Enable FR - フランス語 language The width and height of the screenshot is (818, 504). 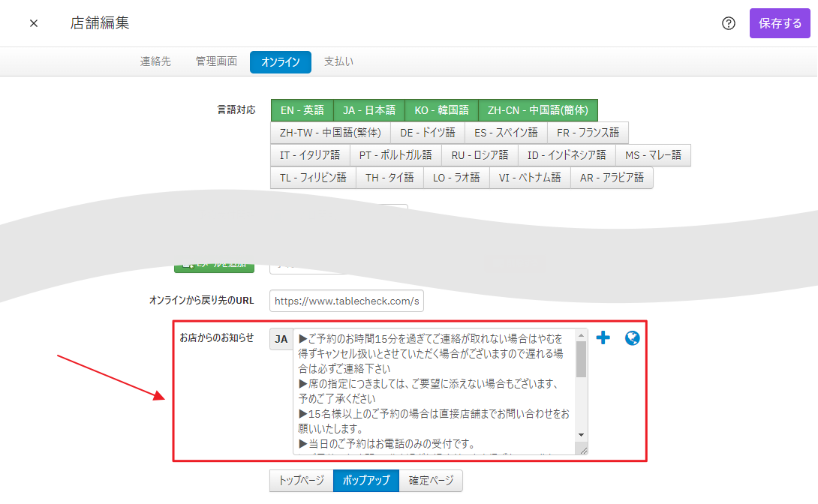click(x=588, y=133)
